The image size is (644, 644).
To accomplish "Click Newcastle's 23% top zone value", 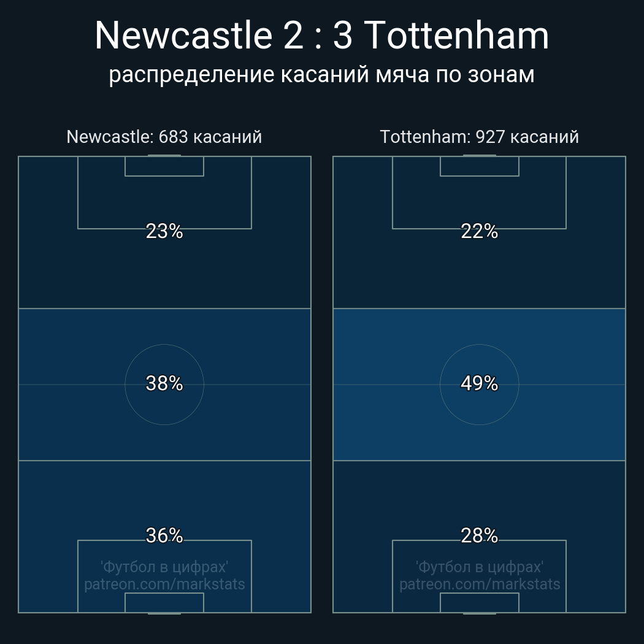I will click(x=164, y=231).
